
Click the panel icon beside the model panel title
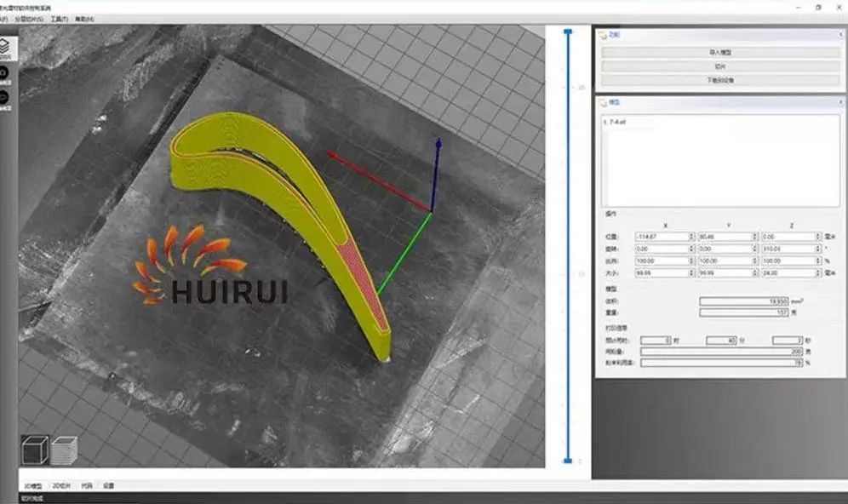coord(603,101)
